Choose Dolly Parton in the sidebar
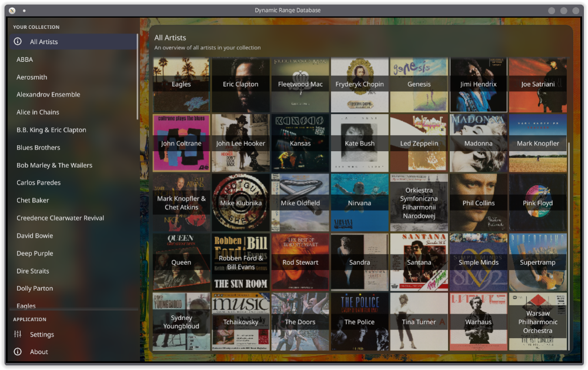Screen dimensions: 588x370 point(73,288)
